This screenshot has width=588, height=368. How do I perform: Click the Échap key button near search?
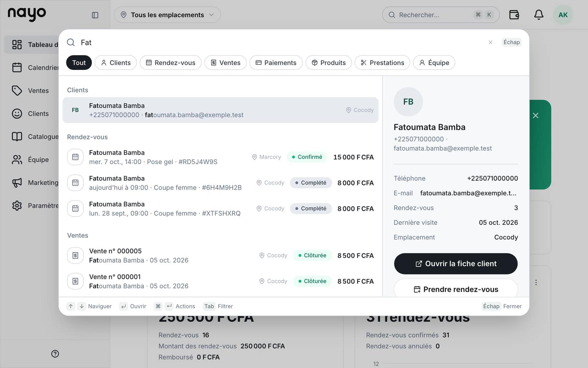[x=512, y=42]
